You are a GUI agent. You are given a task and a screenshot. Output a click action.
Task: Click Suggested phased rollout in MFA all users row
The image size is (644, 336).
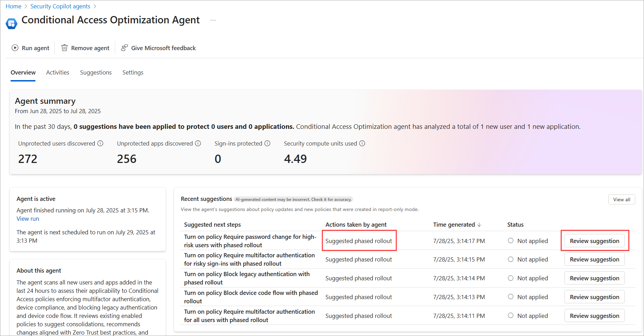pos(358,316)
